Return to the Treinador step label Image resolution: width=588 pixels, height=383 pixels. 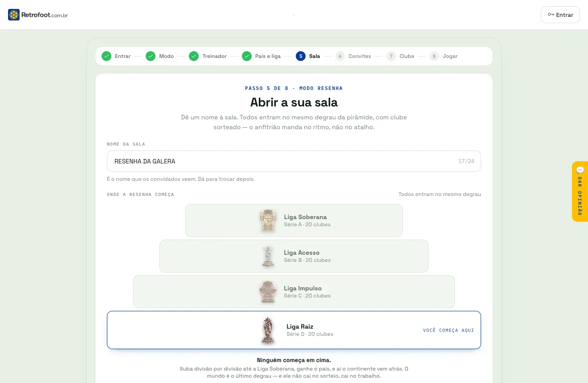[x=215, y=56]
